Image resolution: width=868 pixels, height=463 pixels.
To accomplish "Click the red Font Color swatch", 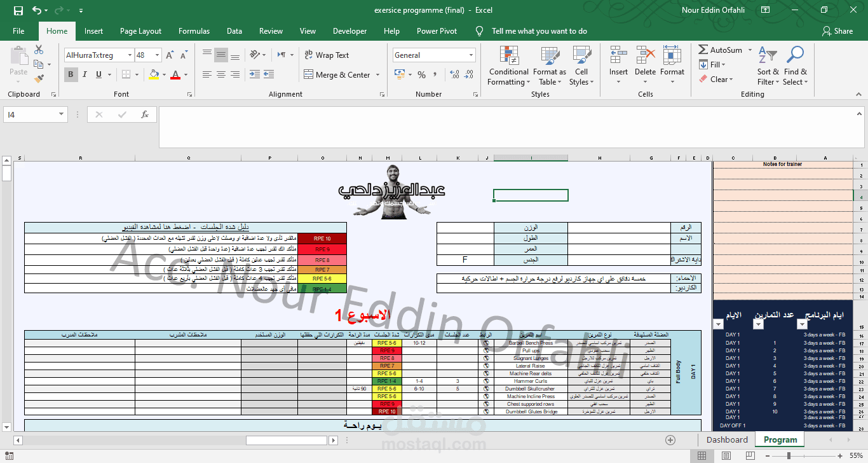I will coord(175,75).
